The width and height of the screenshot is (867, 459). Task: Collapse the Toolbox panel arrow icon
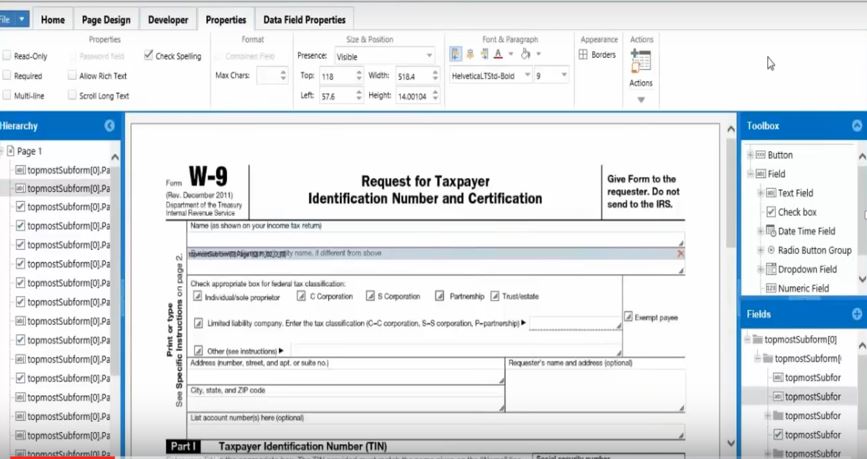857,126
